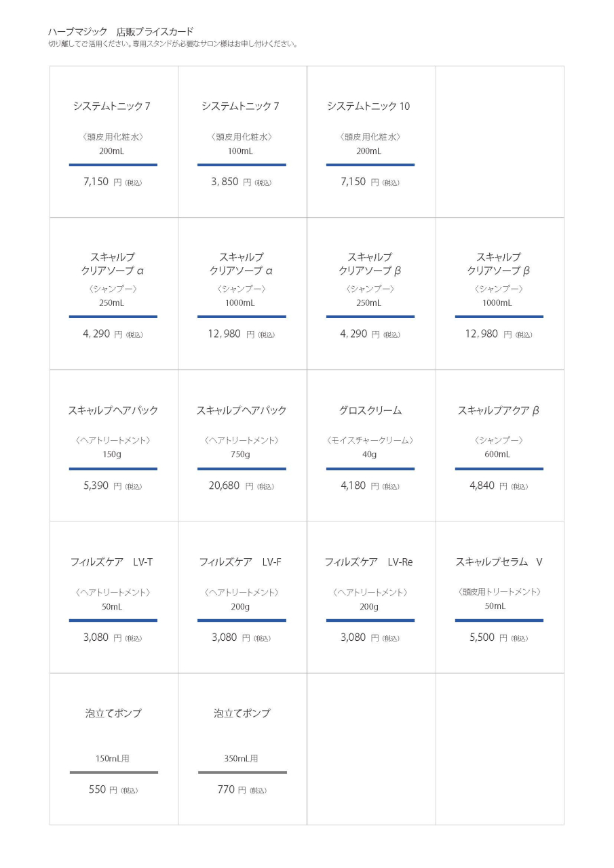Click the 〈モイスチャークリーム〉 subtitle
614x868 pixels.
tap(370, 440)
